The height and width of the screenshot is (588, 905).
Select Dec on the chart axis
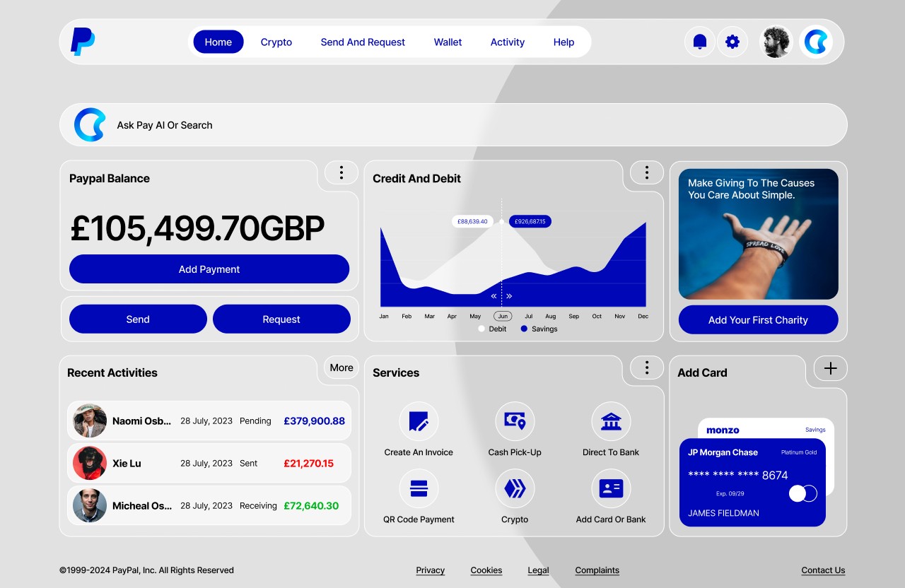pos(643,316)
